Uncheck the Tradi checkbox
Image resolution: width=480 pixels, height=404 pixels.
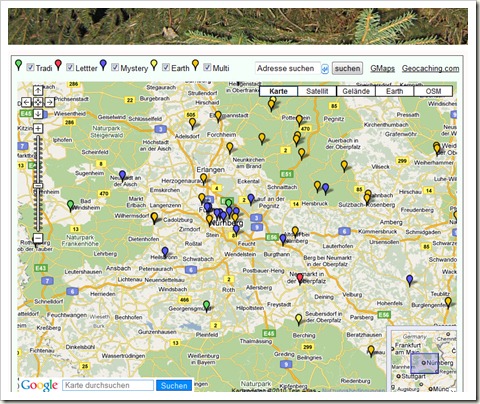(x=30, y=67)
